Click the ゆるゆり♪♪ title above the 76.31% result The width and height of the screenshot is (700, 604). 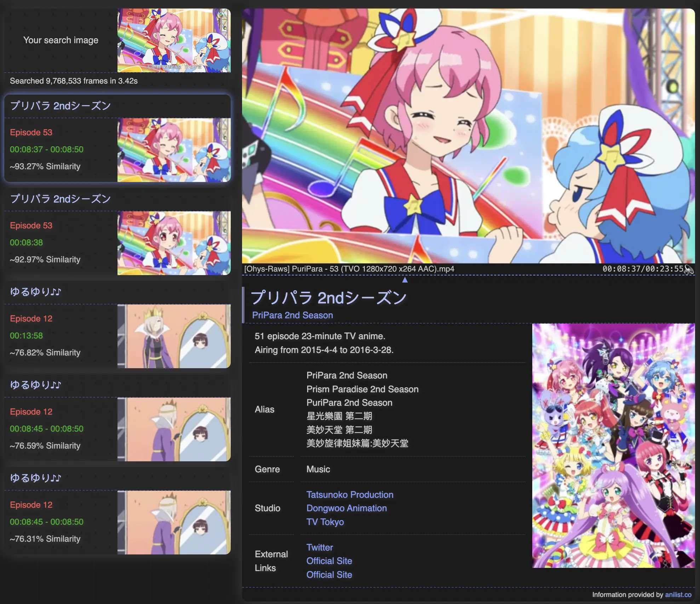point(35,478)
